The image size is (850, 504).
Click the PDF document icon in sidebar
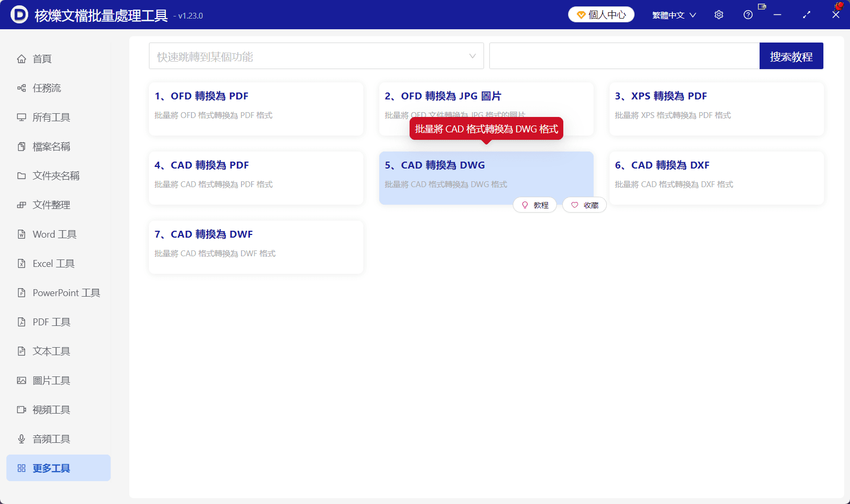(21, 322)
